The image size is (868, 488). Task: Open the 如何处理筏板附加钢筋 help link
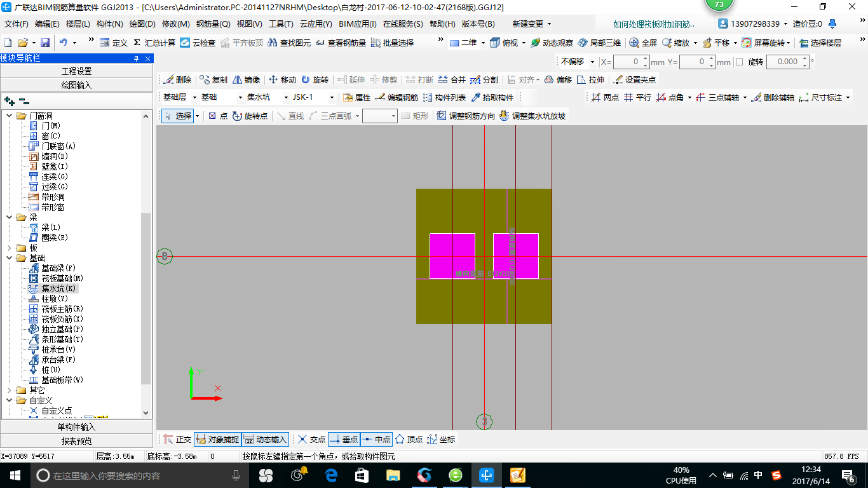coord(654,24)
